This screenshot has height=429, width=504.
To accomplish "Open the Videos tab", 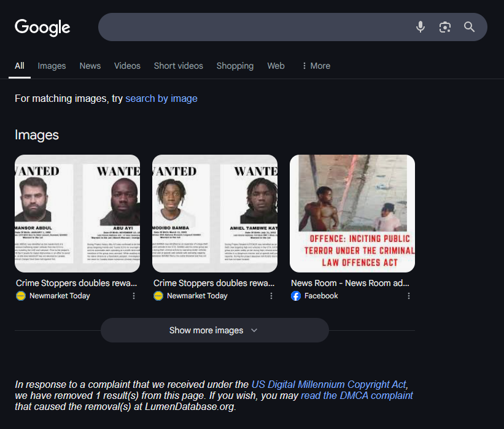I will tap(127, 66).
